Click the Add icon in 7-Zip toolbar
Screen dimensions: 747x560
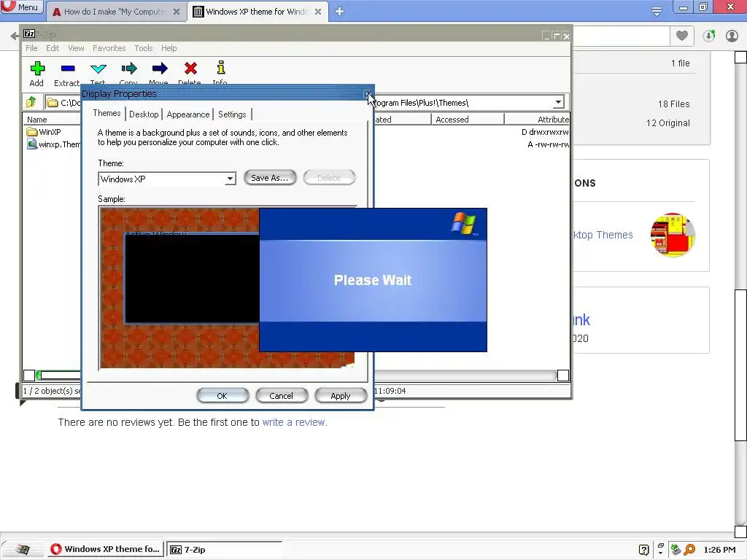point(37,69)
